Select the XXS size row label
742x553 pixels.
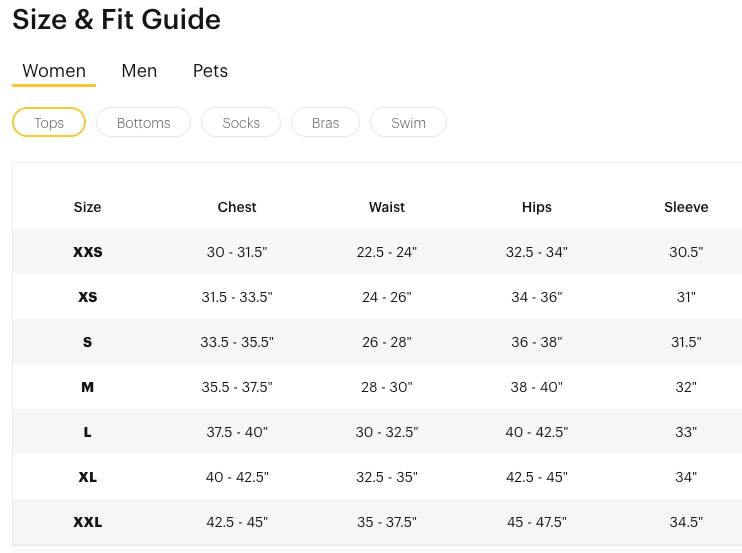point(87,252)
